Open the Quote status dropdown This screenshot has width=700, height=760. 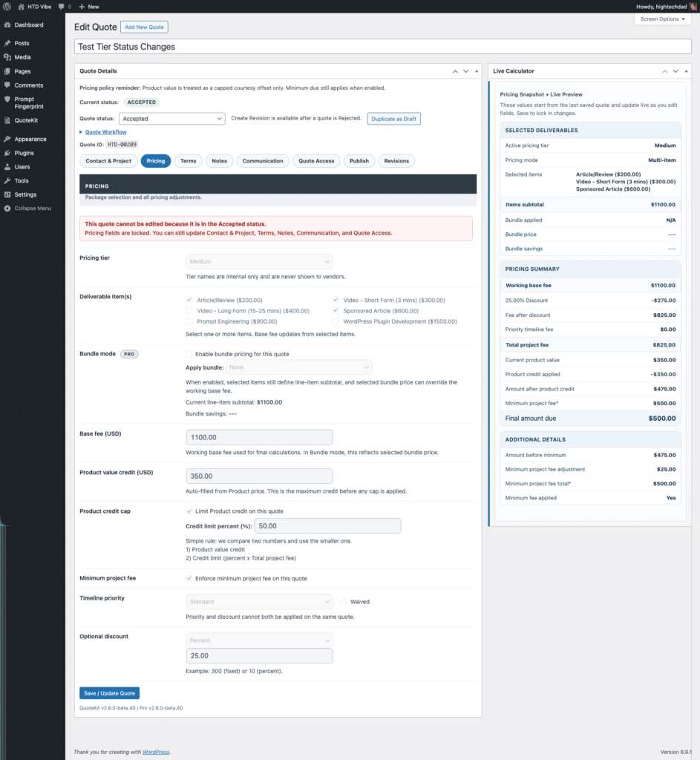point(172,119)
